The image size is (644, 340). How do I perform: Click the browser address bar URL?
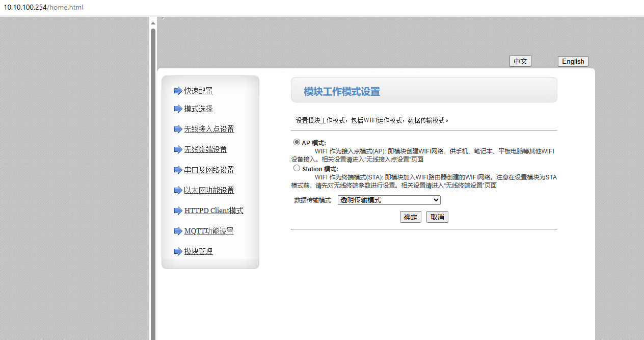coord(44,7)
